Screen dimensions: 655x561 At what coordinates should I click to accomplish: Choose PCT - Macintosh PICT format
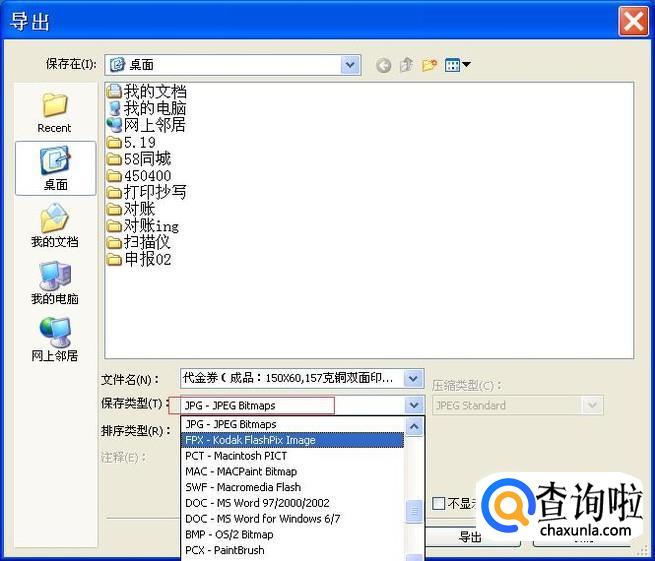pos(293,456)
